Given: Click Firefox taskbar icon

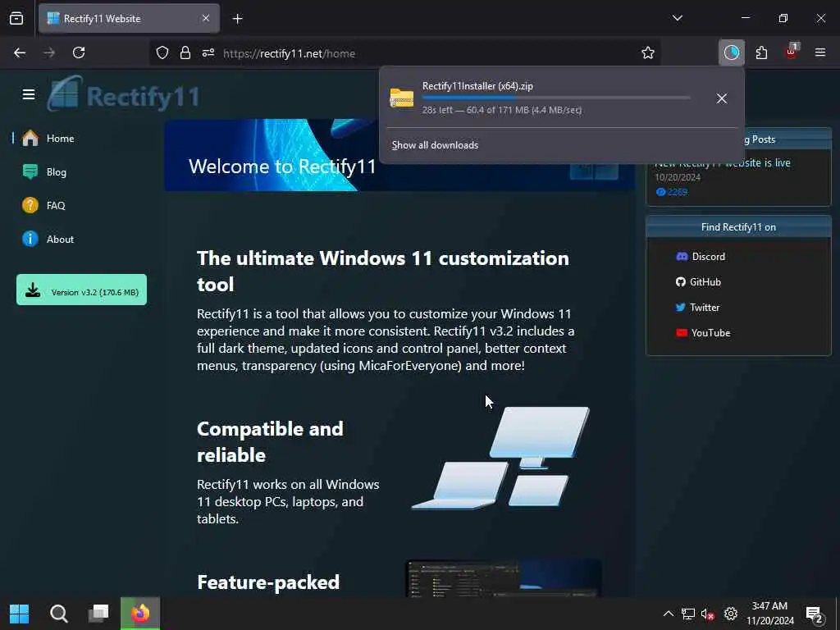Looking at the screenshot, I should point(140,614).
